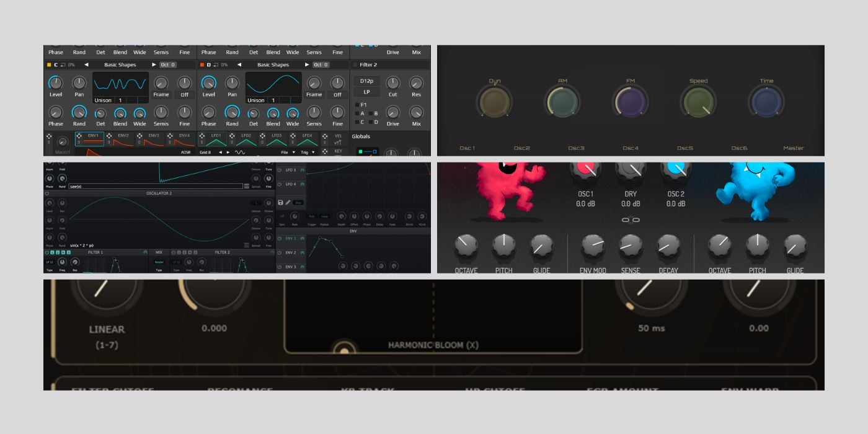
Task: Toggle the ENV 3 power icon
Action: pyautogui.click(x=279, y=267)
